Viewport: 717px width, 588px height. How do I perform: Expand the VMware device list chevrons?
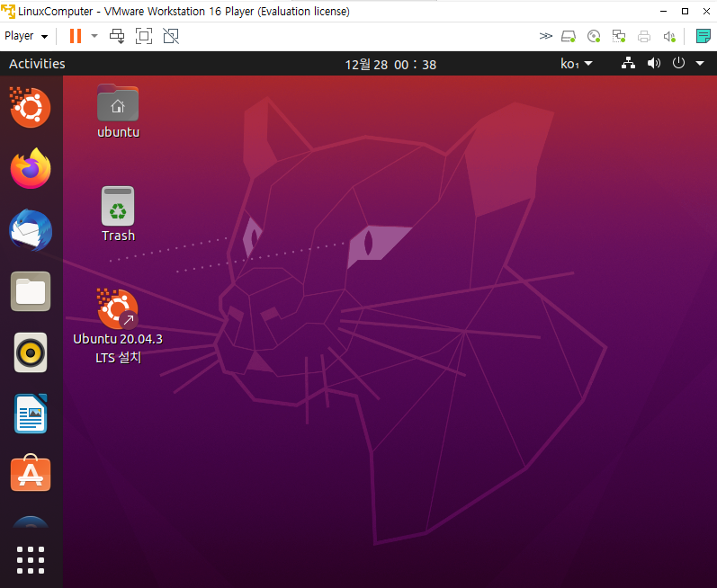(545, 36)
